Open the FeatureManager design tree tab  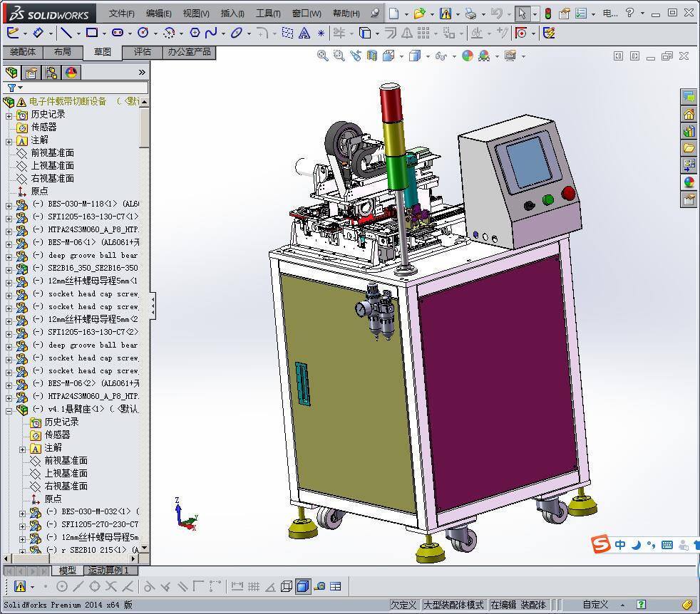11,73
